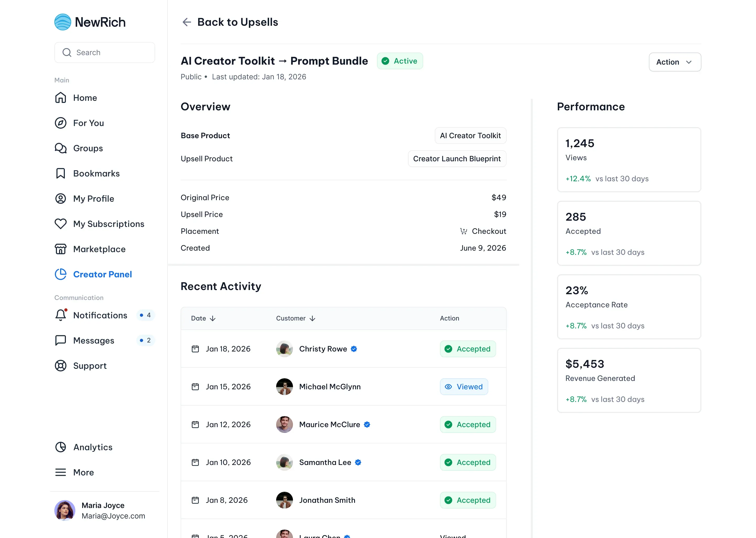This screenshot has width=756, height=538.
Task: Click the 285 Accepted performance card
Action: tap(629, 233)
